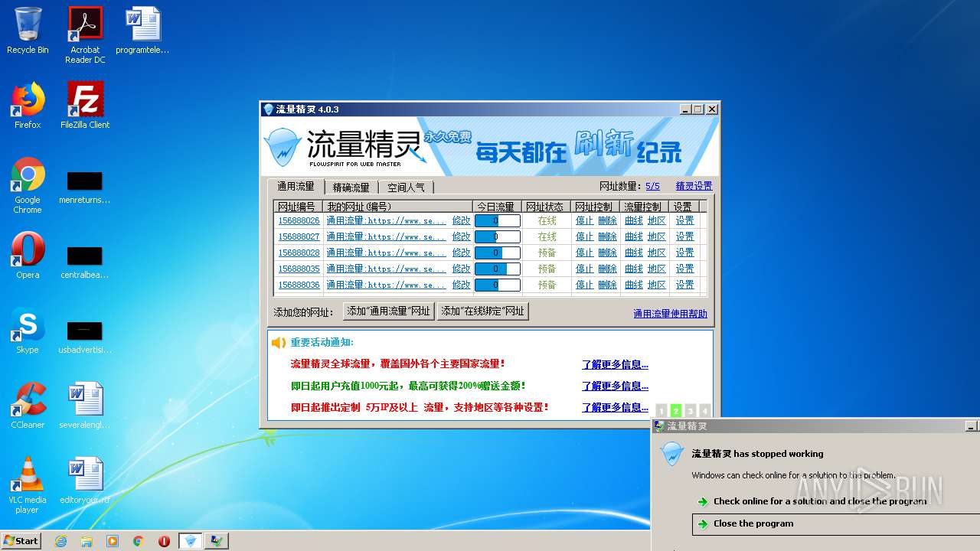Open the usbadvertisi black file icon
The height and width of the screenshot is (551, 980).
pyautogui.click(x=85, y=337)
